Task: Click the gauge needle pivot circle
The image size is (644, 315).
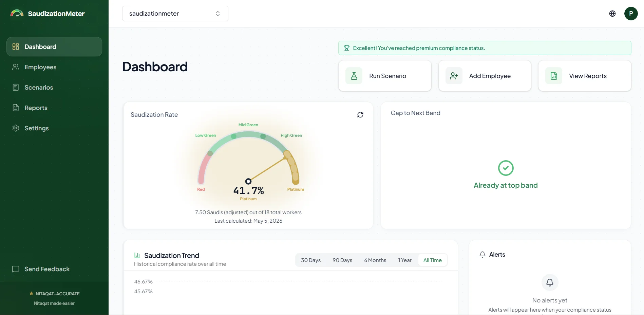Action: 248,181
